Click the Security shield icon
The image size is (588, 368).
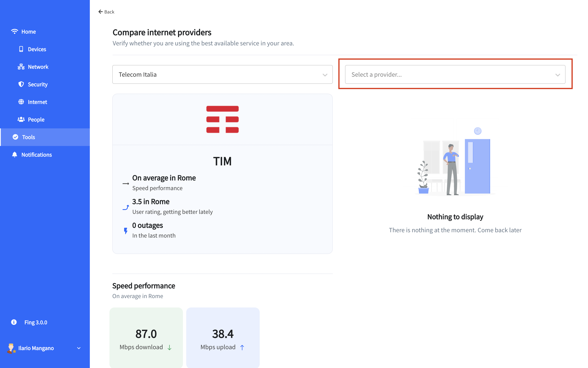click(21, 84)
